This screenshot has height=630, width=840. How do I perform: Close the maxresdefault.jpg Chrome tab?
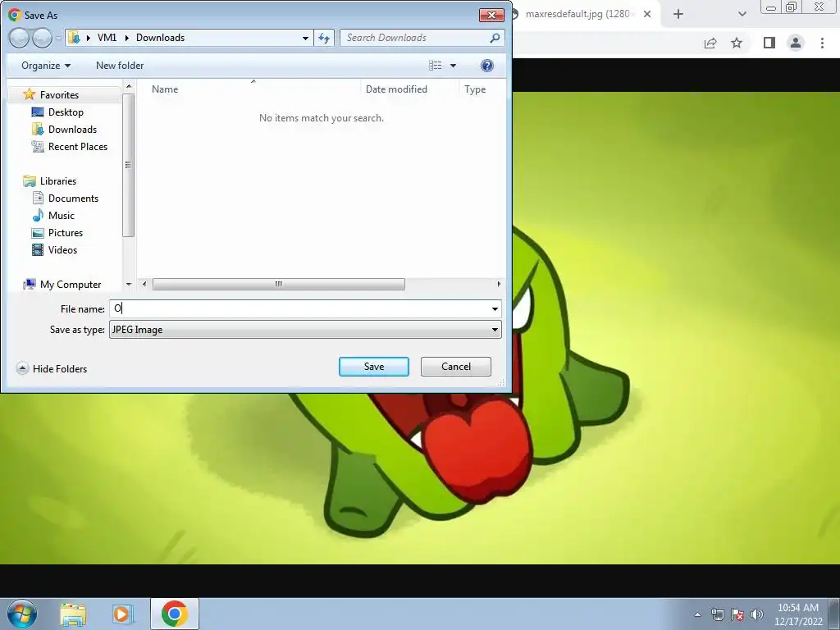point(647,14)
